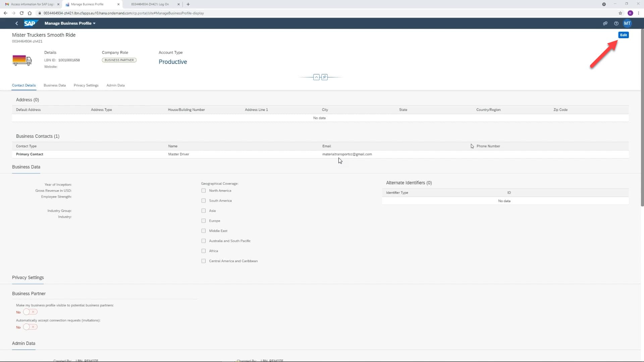Reload the page with browser refresh icon
The width and height of the screenshot is (644, 362).
(x=21, y=13)
